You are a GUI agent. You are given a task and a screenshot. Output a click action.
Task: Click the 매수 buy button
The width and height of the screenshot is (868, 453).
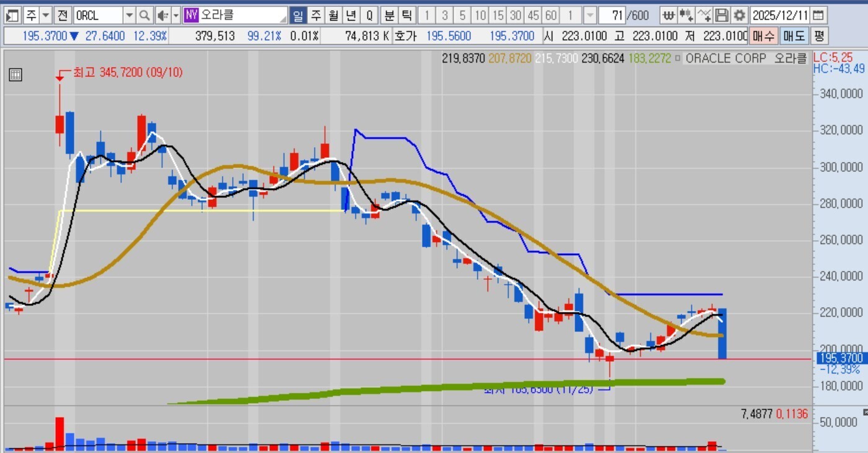point(763,36)
